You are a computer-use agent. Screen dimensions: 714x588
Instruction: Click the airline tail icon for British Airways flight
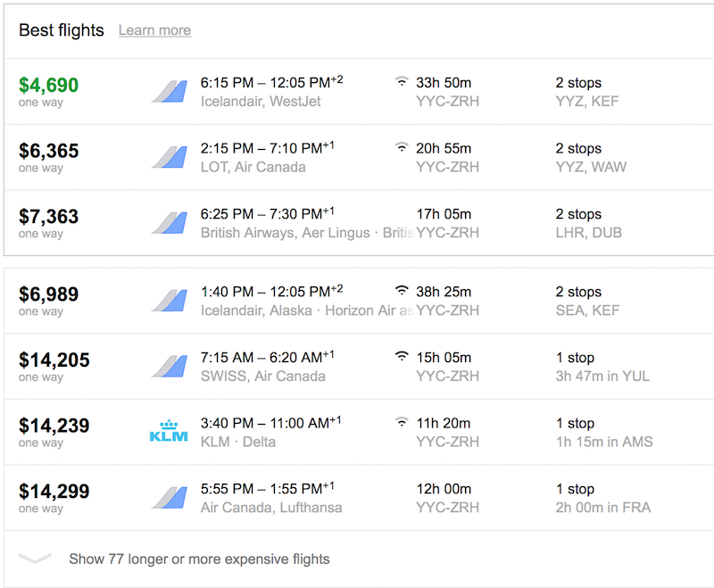[169, 223]
